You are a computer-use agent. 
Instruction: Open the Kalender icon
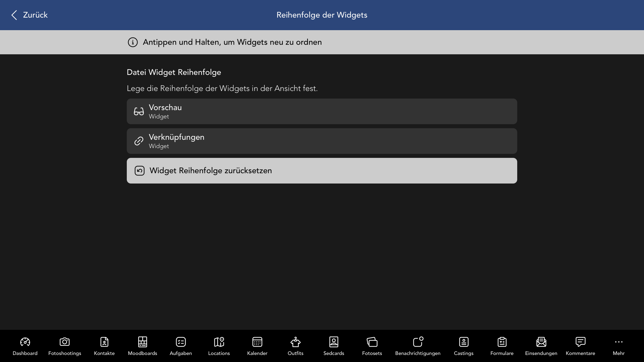pyautogui.click(x=257, y=342)
